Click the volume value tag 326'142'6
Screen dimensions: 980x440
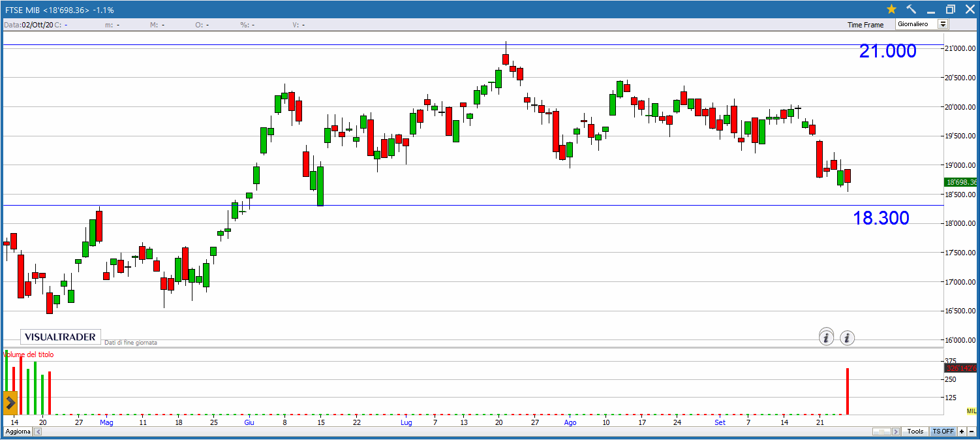[x=961, y=368]
